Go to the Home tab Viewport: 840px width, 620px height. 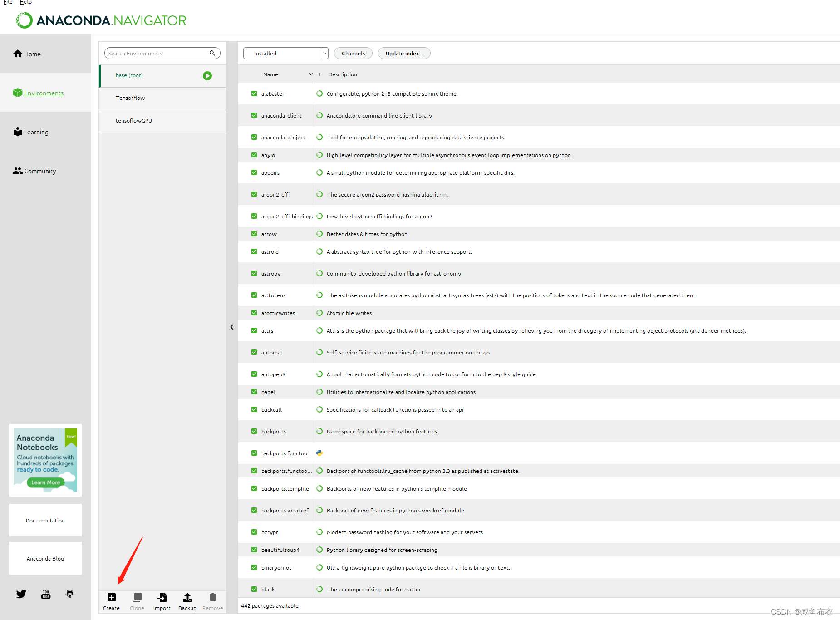(45, 54)
